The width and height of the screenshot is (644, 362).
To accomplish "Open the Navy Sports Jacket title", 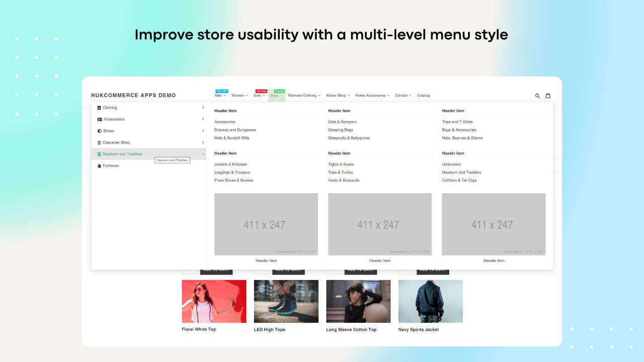I will 419,330.
